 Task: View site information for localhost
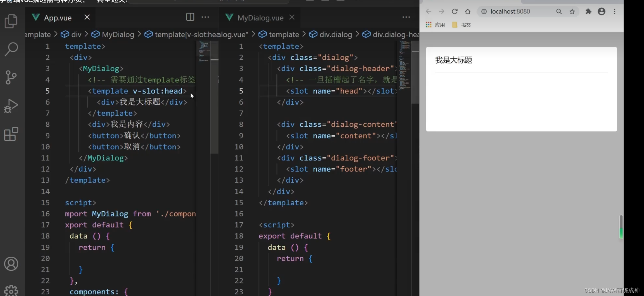point(484,11)
